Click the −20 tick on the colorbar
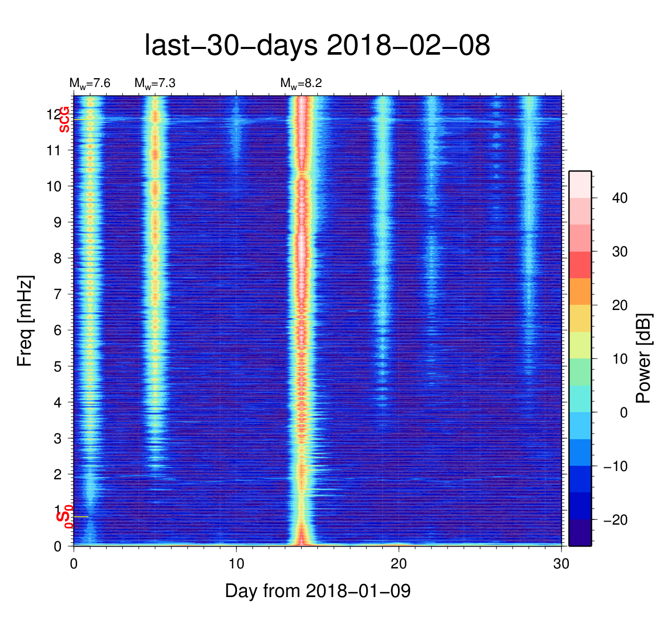 pos(615,520)
